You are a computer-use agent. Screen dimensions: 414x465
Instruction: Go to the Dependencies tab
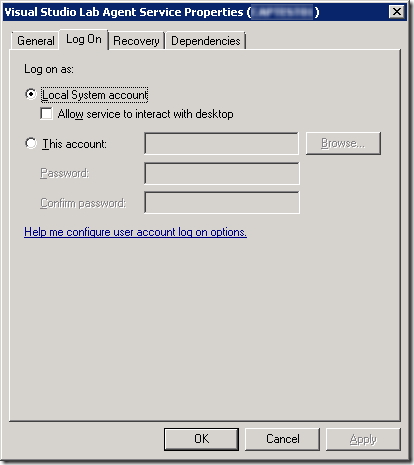pos(206,41)
